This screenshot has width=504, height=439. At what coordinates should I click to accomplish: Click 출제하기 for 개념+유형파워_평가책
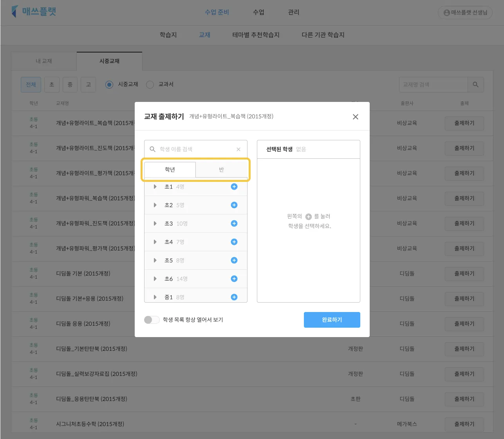(x=464, y=249)
